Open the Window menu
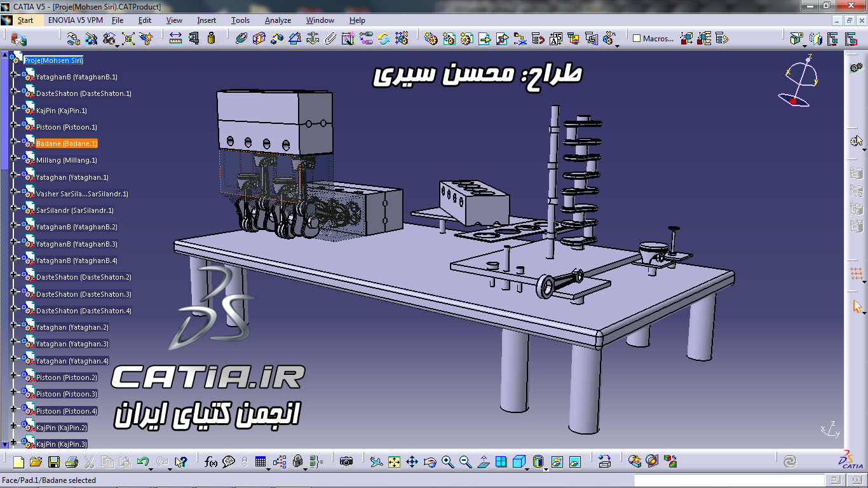This screenshot has height=488, width=868. 320,20
